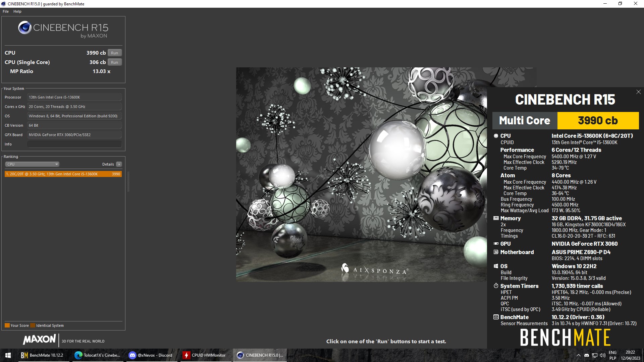644x362 pixels.
Task: Click the Cores x GHz field
Action: tap(74, 107)
